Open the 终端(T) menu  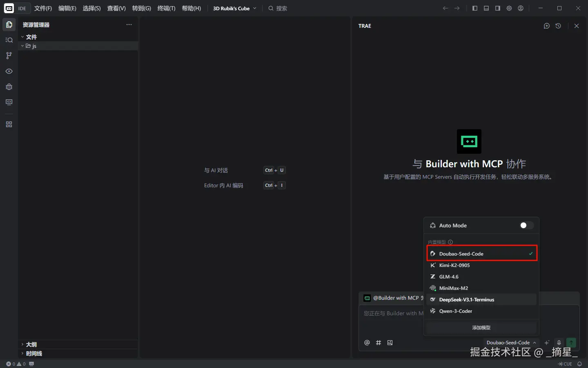click(166, 8)
